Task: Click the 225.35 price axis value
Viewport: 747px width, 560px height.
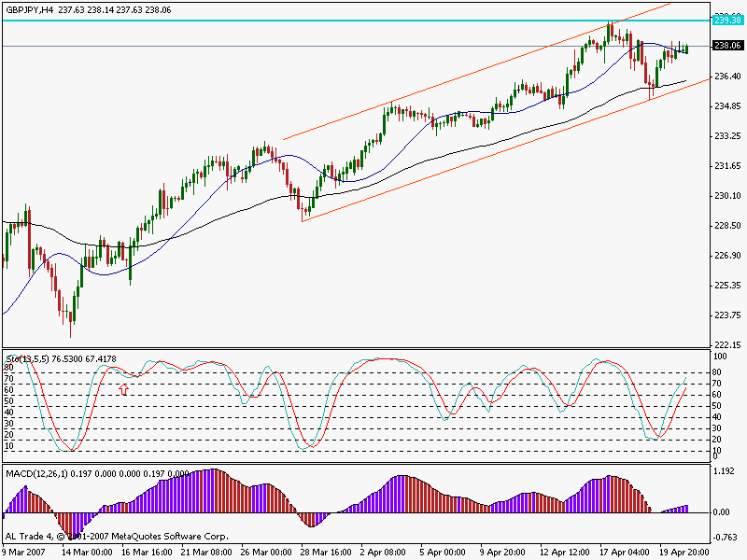Action: pyautogui.click(x=727, y=286)
